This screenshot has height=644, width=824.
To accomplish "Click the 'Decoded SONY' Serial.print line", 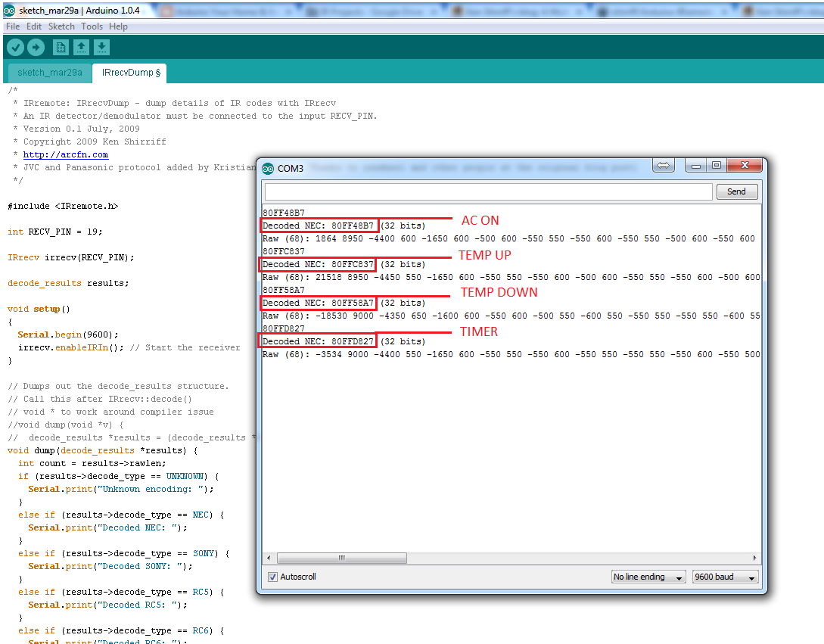I will point(110,566).
